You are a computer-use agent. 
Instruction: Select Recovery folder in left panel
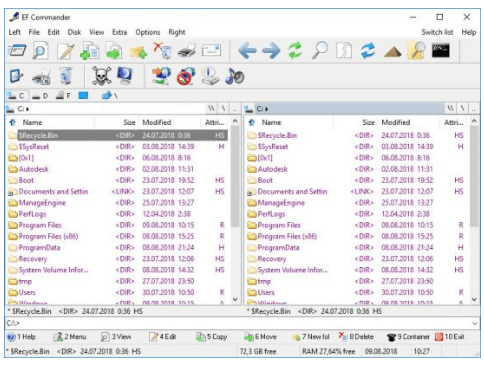[117, 259]
